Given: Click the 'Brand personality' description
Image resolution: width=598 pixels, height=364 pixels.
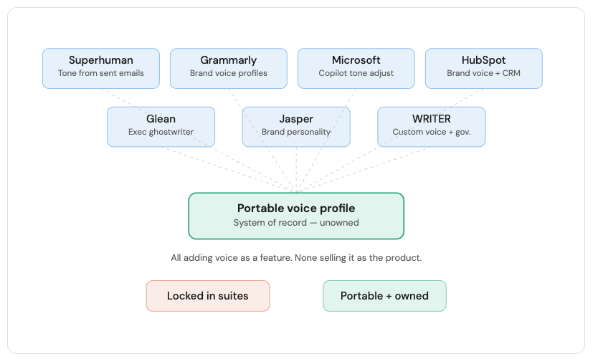Looking at the screenshot, I should coord(296,132).
